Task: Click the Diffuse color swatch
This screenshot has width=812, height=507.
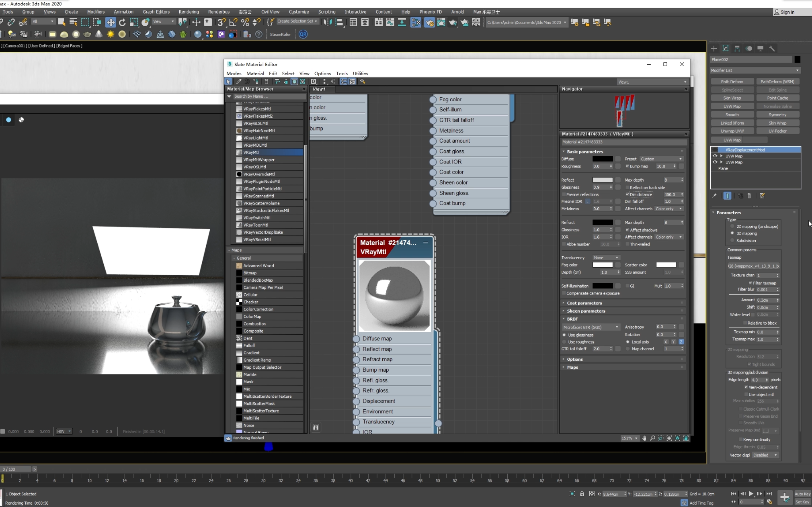Action: click(x=603, y=159)
